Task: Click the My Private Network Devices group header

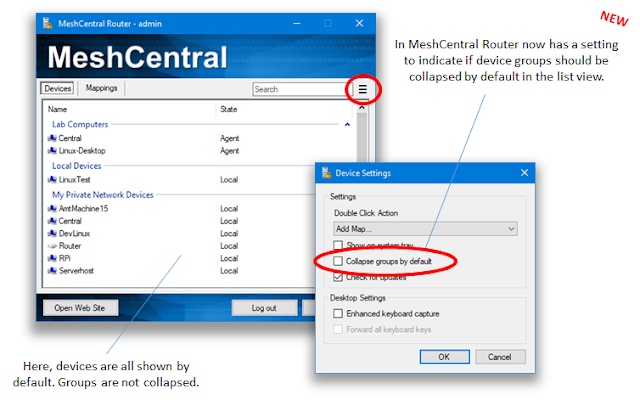Action: [x=103, y=195]
